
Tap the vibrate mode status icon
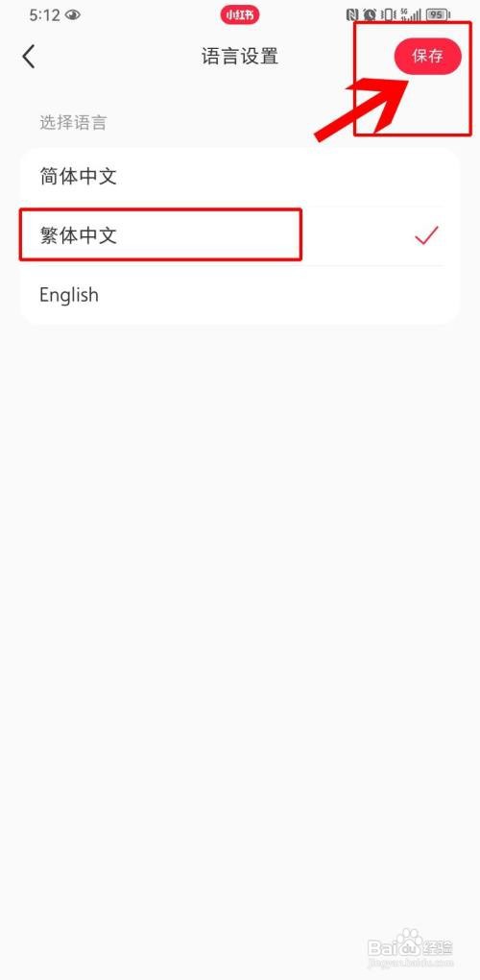(387, 14)
